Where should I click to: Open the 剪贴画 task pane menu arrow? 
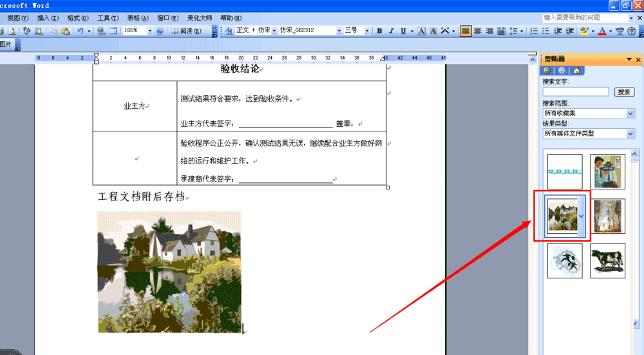click(629, 59)
